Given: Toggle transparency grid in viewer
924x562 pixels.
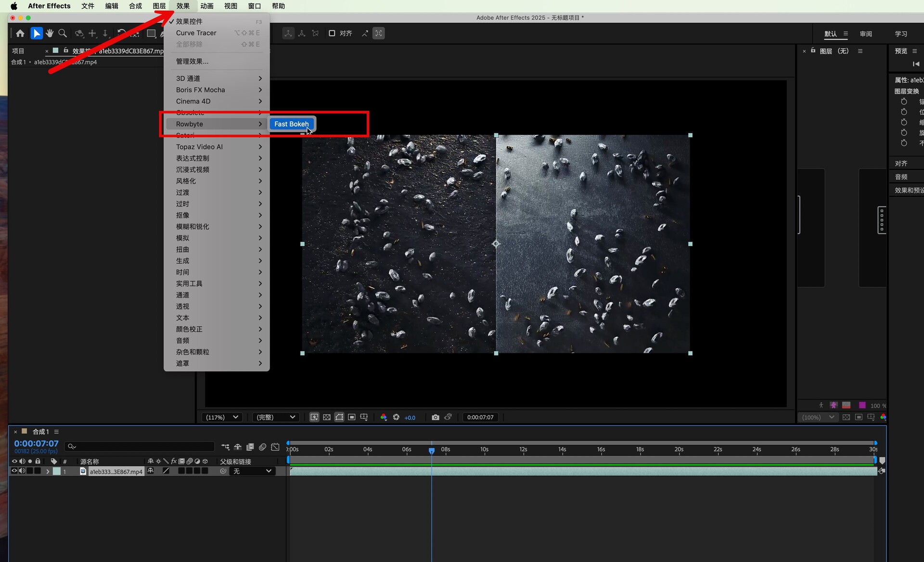Looking at the screenshot, I should (327, 417).
